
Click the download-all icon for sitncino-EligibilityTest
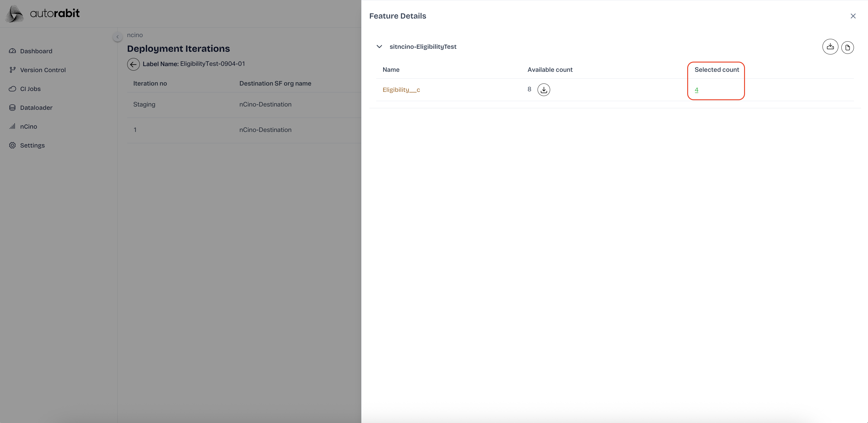pyautogui.click(x=830, y=47)
